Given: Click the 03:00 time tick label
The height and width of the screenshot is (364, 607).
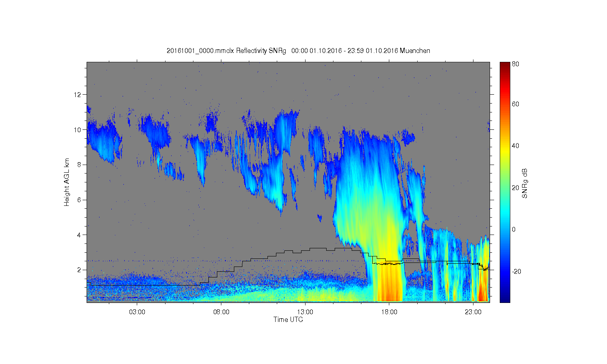Looking at the screenshot, I should point(137,312).
